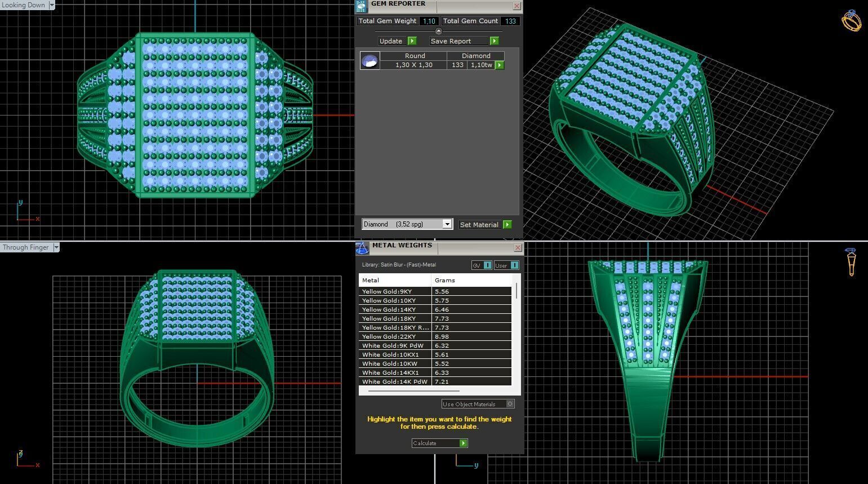868x484 pixels.
Task: Select the White Gold:9K PdW row
Action: (435, 345)
